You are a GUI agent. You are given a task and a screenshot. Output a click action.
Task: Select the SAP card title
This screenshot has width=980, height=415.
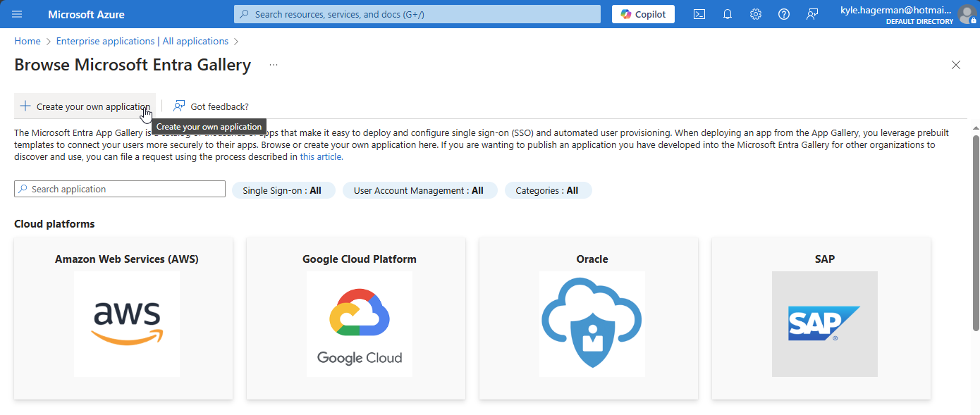tap(825, 259)
